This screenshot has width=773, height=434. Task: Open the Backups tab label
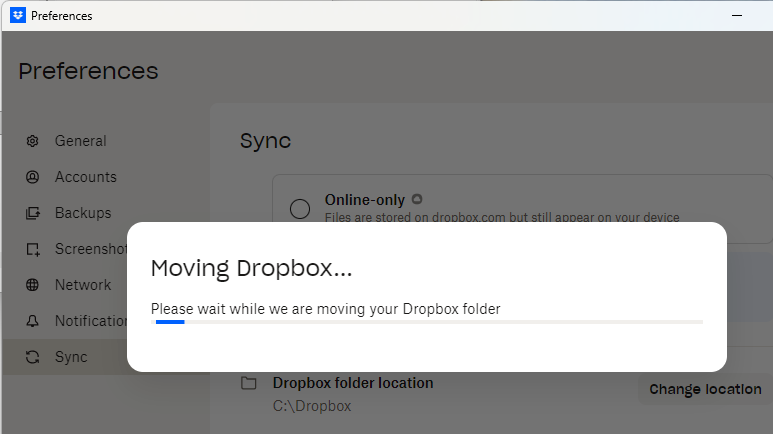(x=83, y=213)
